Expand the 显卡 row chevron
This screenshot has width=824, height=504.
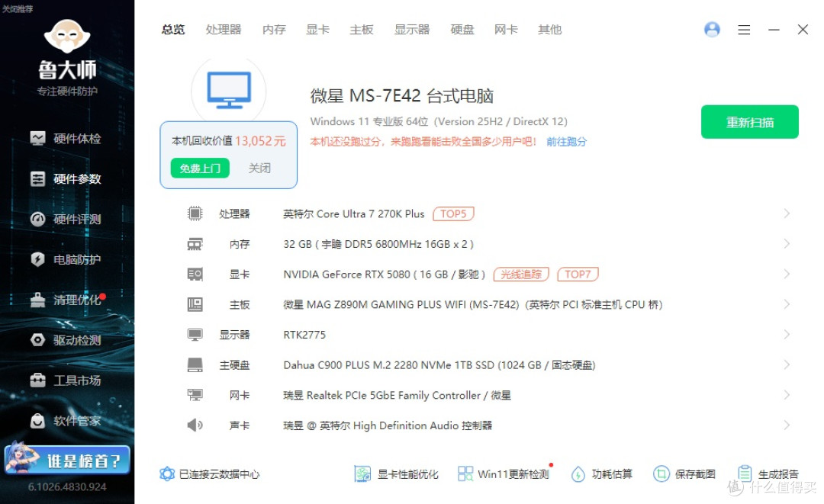click(x=787, y=274)
